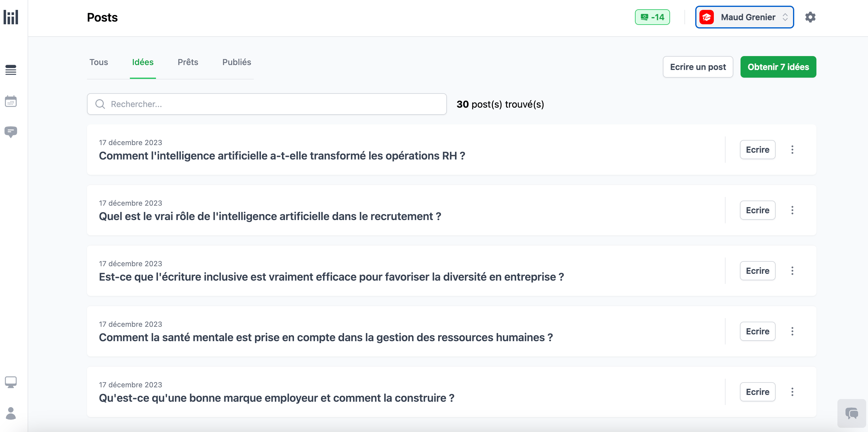This screenshot has height=432, width=868.
Task: Click Ecrire for écriture inclusive idea
Action: 757,271
